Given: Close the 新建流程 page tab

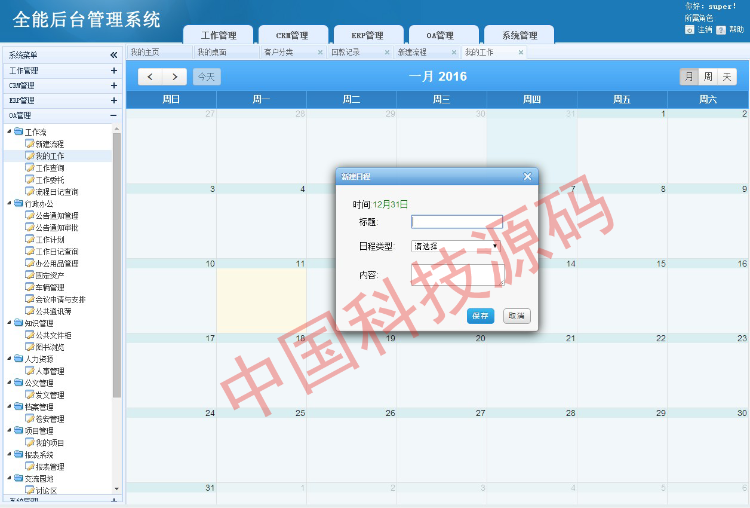Looking at the screenshot, I should (x=454, y=52).
